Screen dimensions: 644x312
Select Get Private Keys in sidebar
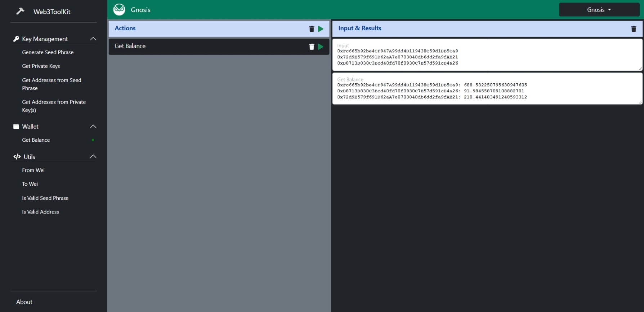point(41,66)
